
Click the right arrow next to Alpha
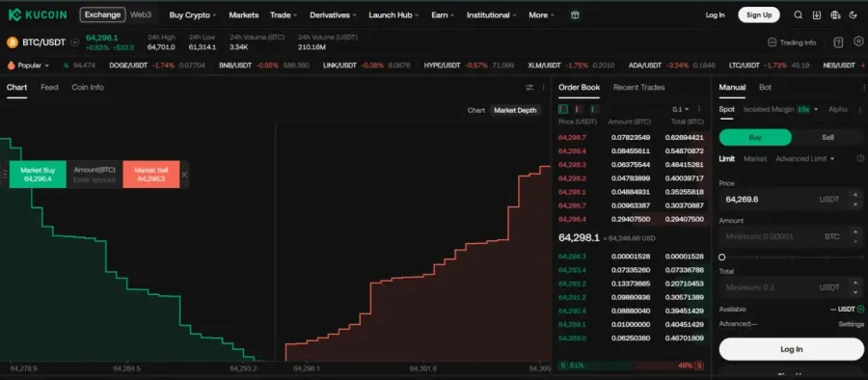[x=860, y=110]
